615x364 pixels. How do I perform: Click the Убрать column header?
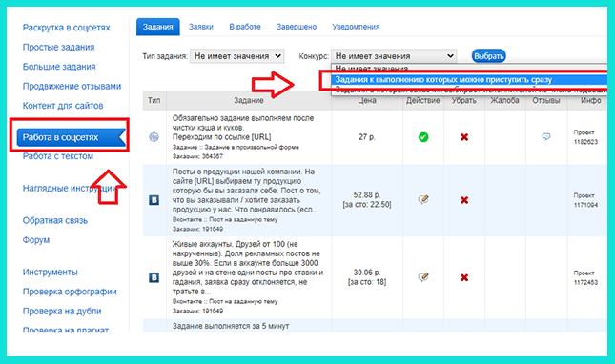[x=464, y=101]
